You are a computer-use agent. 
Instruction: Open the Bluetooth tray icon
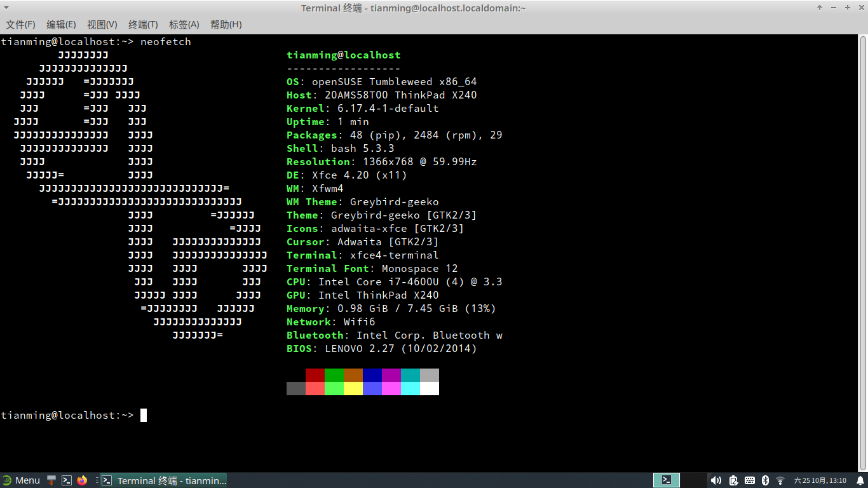point(766,480)
